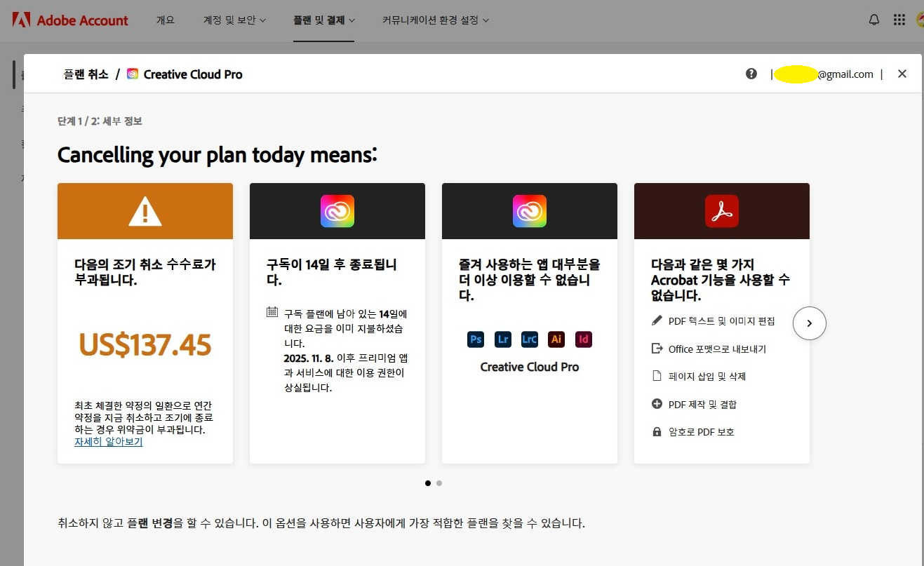This screenshot has height=566, width=924.
Task: Open the apps grid icon
Action: pyautogui.click(x=899, y=20)
